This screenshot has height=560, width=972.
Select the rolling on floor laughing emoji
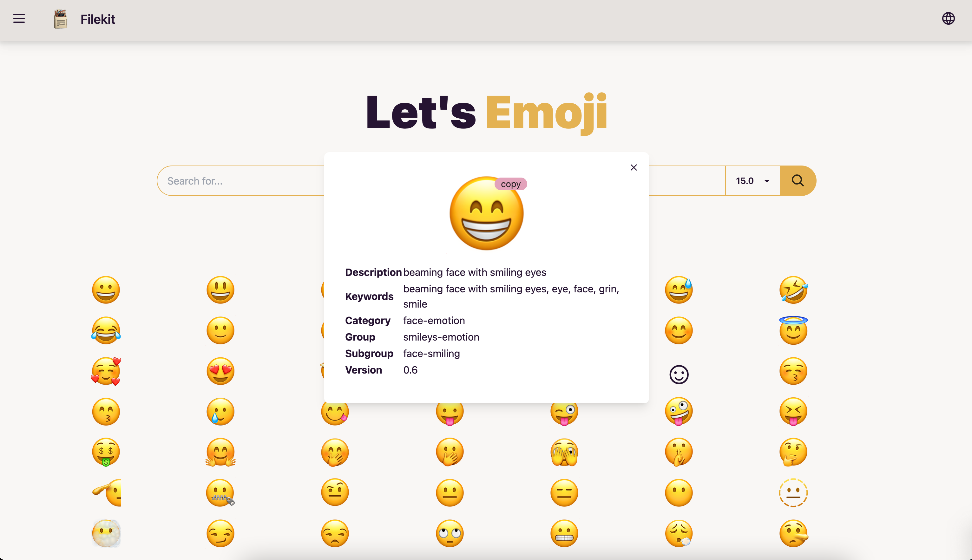point(793,290)
